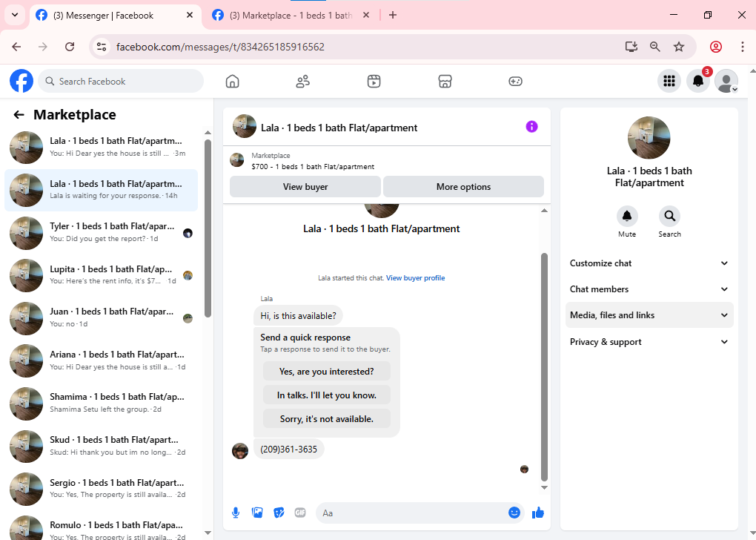Open the purple conversation info icon
The width and height of the screenshot is (756, 540).
(531, 127)
